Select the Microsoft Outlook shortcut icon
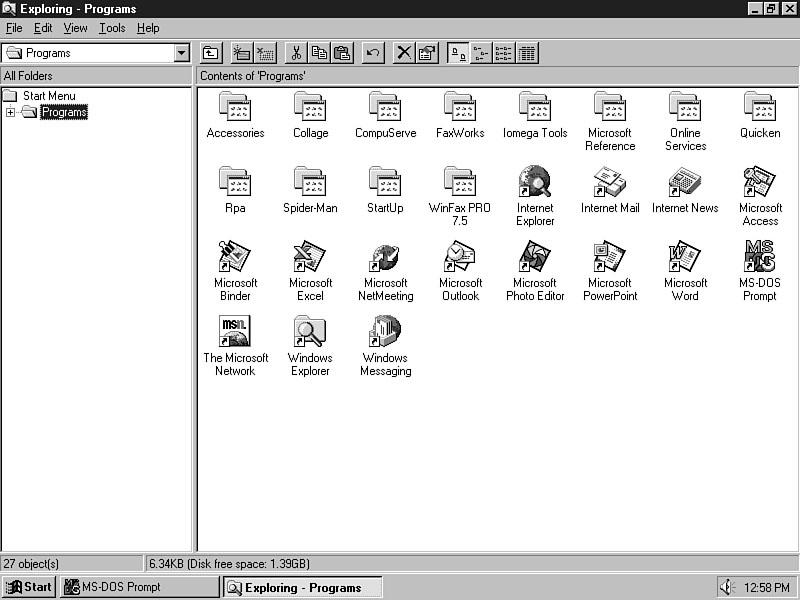The width and height of the screenshot is (800, 600). pos(460,257)
